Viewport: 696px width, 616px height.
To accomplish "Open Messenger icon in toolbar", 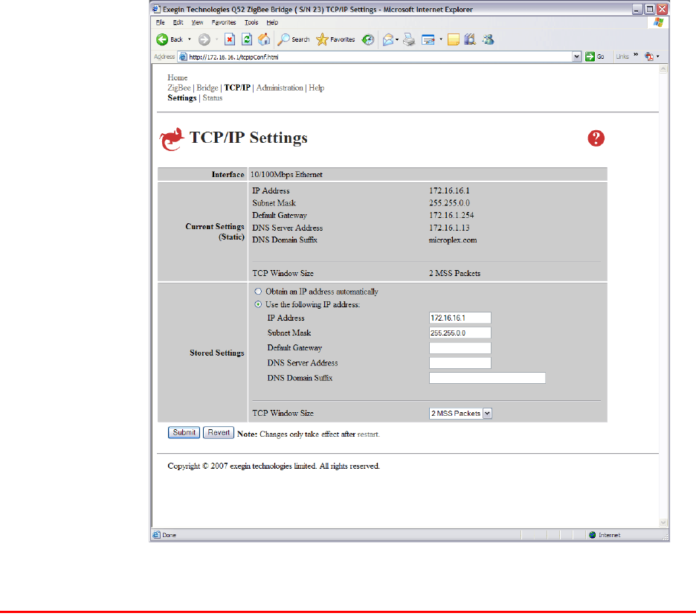I will pos(489,39).
